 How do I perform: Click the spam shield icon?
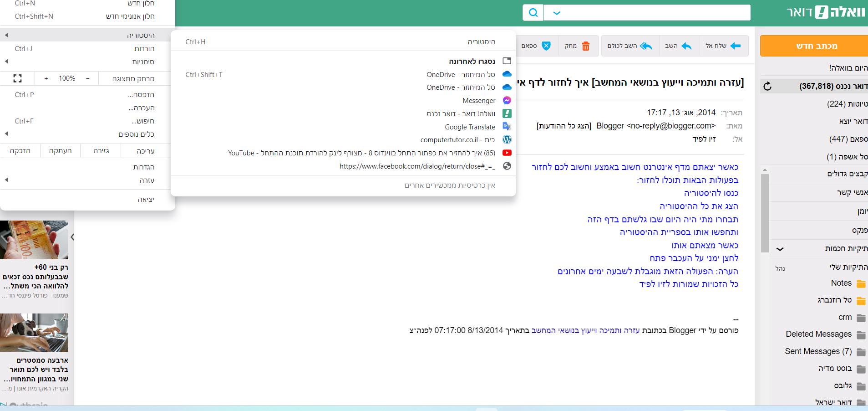(x=546, y=46)
